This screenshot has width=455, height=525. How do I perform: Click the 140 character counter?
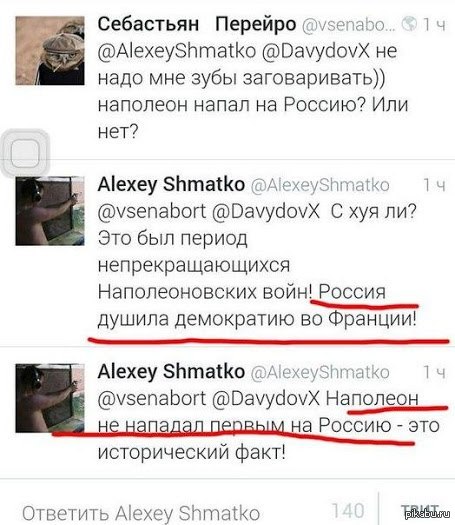pos(348,511)
